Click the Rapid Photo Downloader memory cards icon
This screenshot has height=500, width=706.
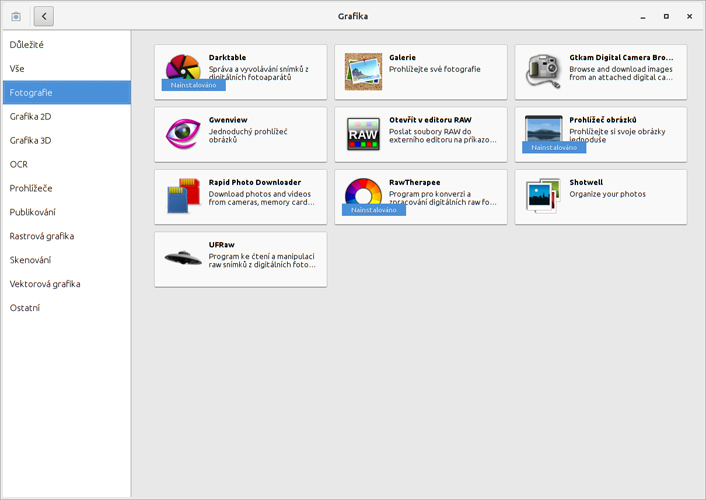183,195
